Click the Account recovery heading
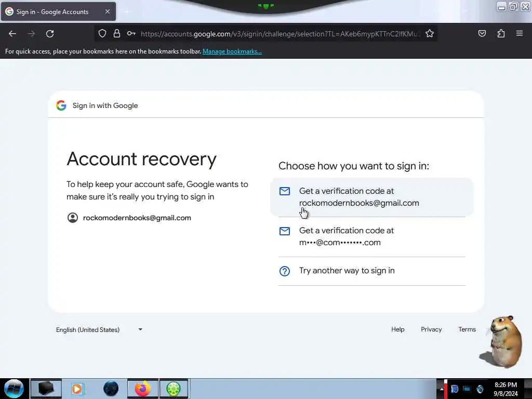Image resolution: width=532 pixels, height=399 pixels. coord(141,159)
